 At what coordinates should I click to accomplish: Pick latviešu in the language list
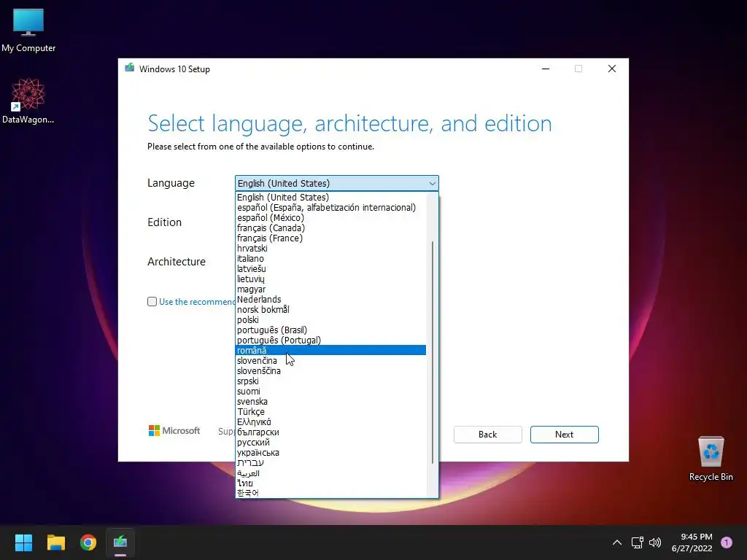pyautogui.click(x=330, y=269)
